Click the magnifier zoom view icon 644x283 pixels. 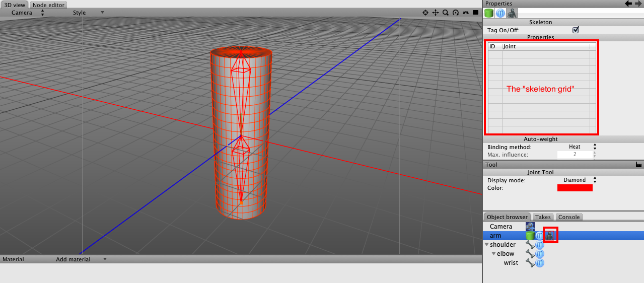446,13
